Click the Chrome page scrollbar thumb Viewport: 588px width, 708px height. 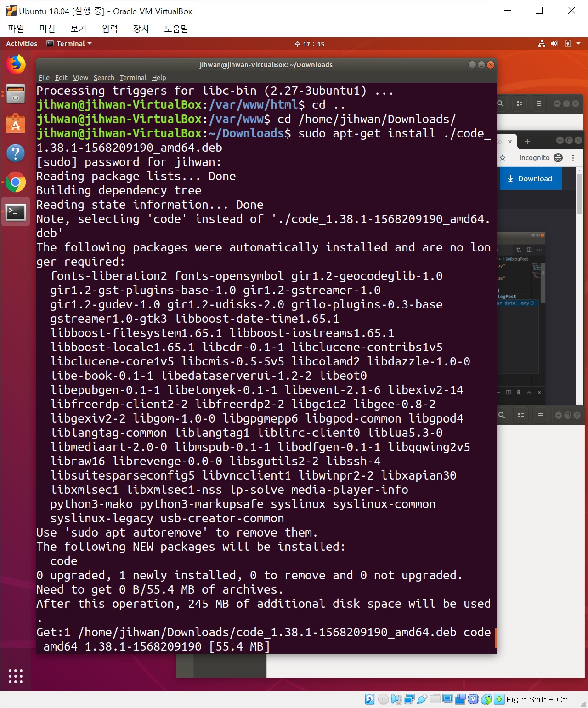click(x=579, y=194)
